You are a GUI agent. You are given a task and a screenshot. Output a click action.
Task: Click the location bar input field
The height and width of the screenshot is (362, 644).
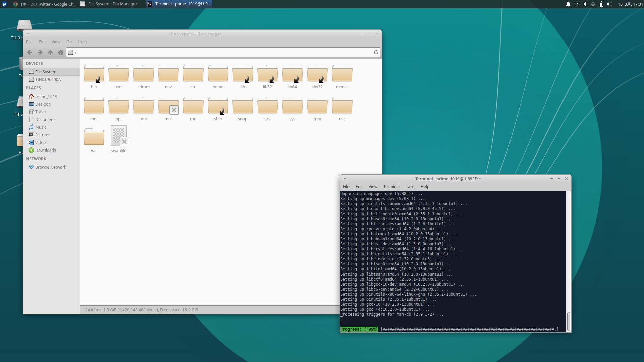(x=223, y=52)
